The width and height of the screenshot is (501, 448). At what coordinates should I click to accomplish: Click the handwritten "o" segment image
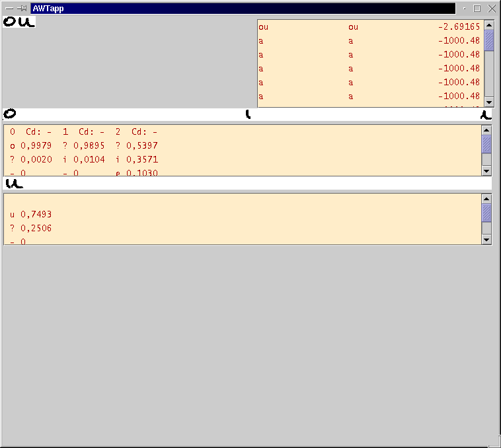click(10, 114)
